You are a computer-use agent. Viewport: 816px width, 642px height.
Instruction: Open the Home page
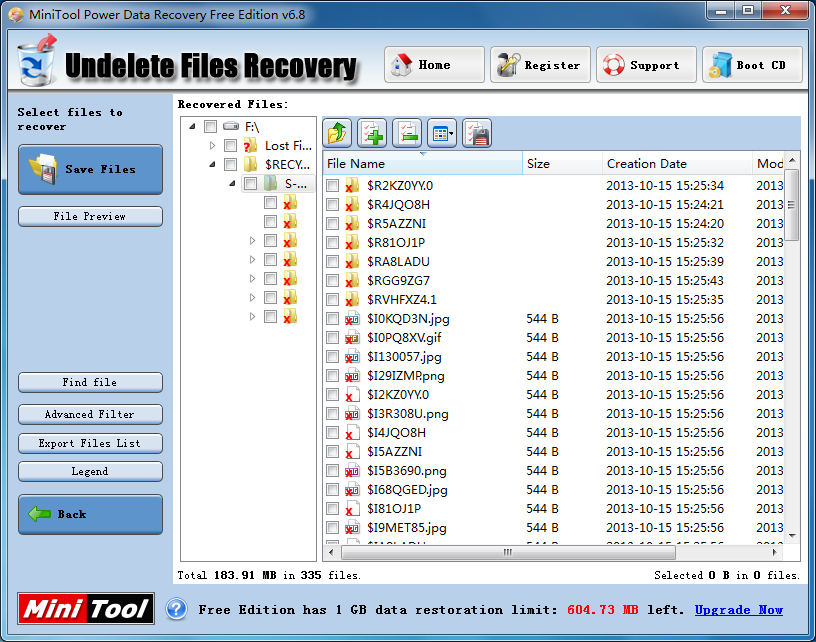pyautogui.click(x=434, y=65)
